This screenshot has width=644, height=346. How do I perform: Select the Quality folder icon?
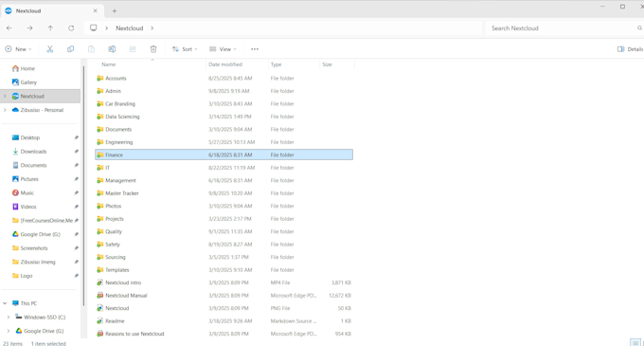[x=99, y=231]
